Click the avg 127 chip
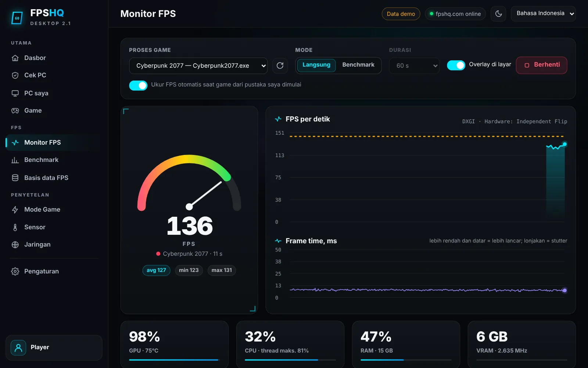Viewport: 588px width, 368px height. point(156,270)
